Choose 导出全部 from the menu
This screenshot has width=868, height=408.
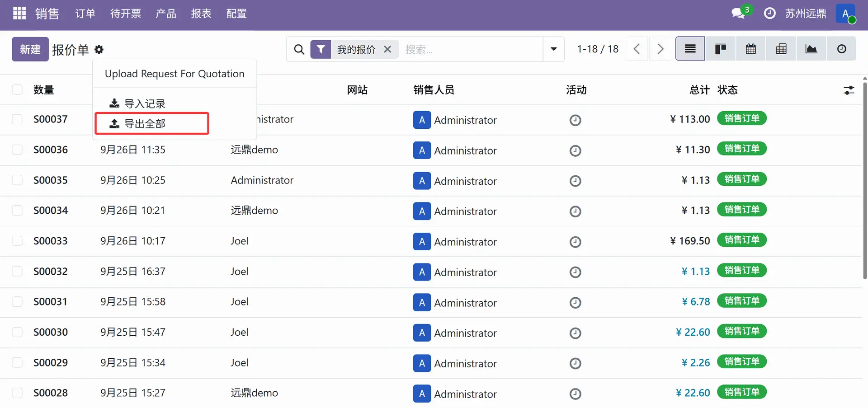pyautogui.click(x=145, y=124)
